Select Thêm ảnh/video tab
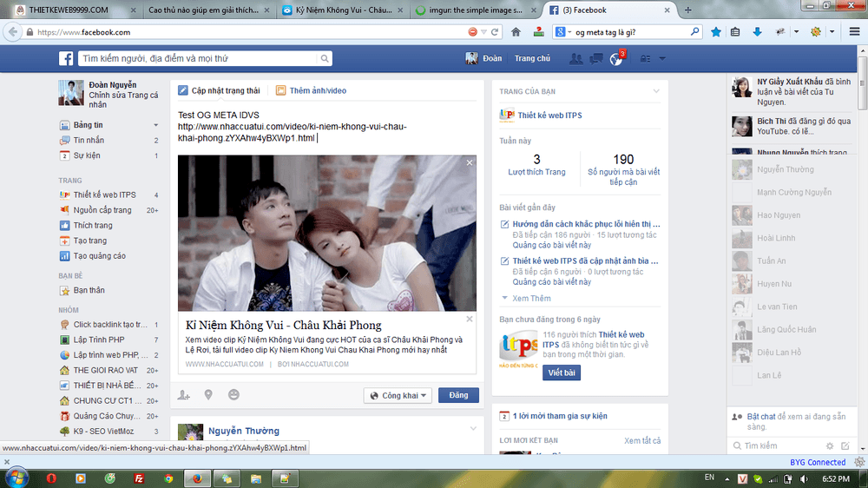Viewport: 868px width, 488px height. tap(311, 90)
